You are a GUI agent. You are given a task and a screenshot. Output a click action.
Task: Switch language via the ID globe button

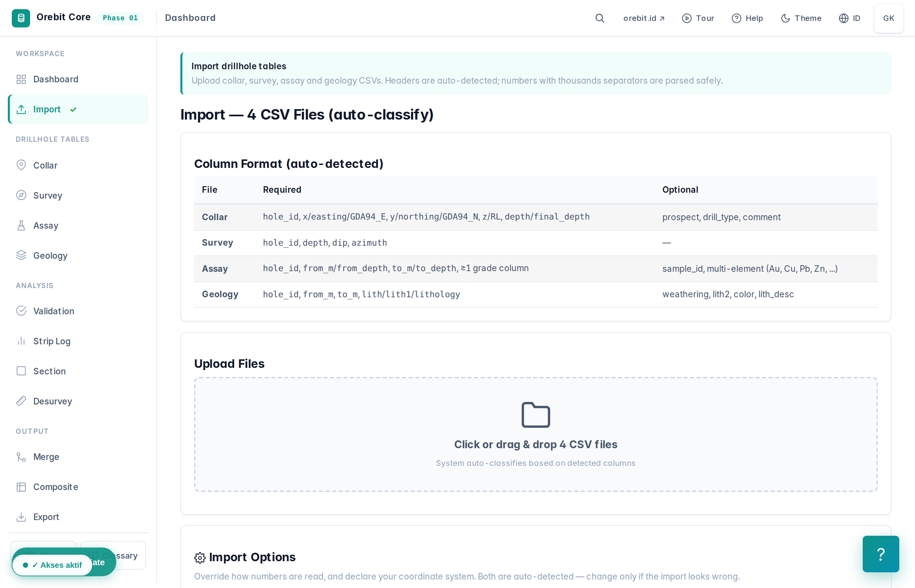point(850,18)
